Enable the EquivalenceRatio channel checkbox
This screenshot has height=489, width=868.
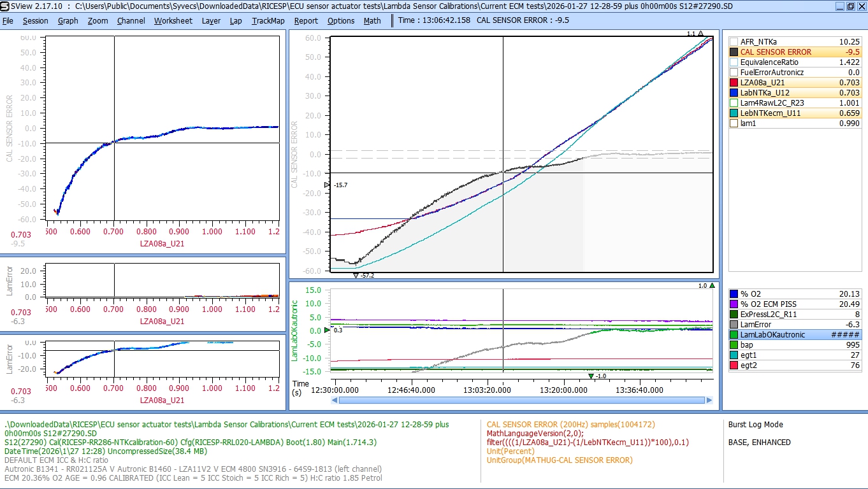pos(734,62)
